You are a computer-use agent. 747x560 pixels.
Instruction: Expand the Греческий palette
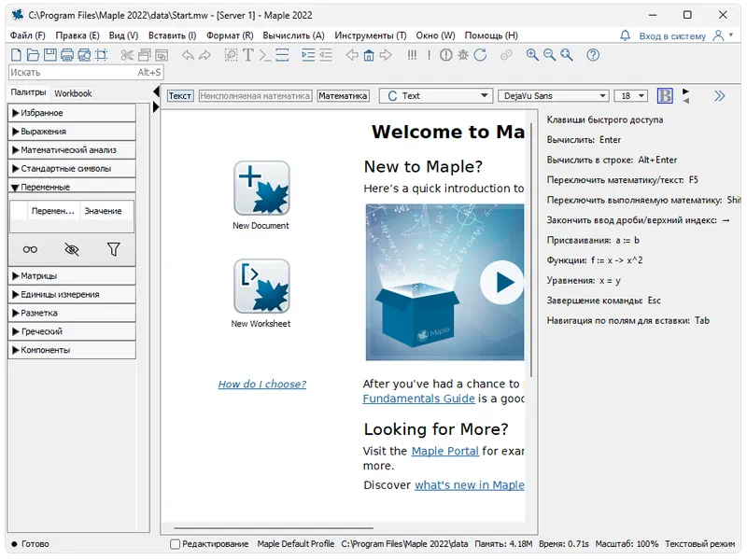click(x=72, y=331)
